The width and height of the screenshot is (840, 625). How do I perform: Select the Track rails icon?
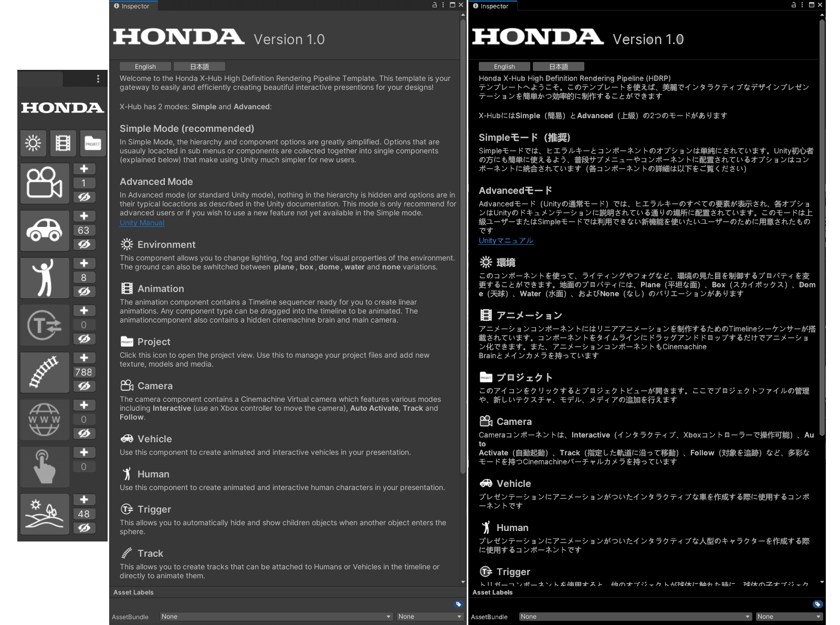click(45, 372)
